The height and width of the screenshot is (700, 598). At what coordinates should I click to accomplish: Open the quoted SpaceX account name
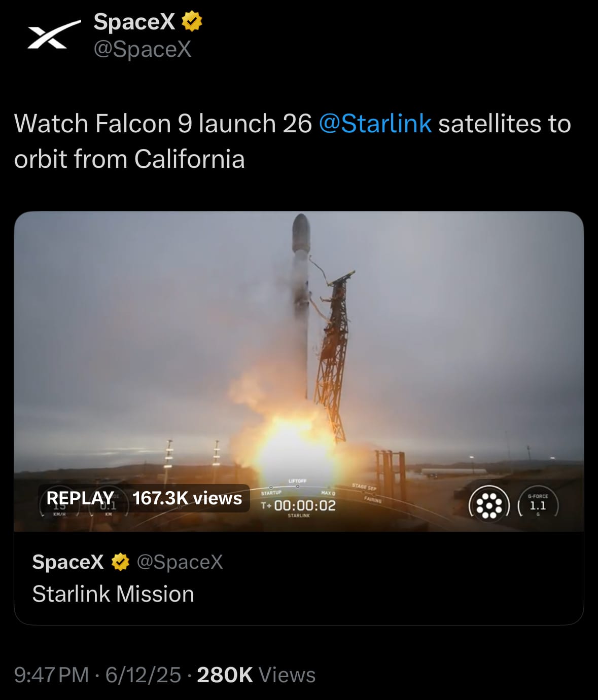pos(68,562)
